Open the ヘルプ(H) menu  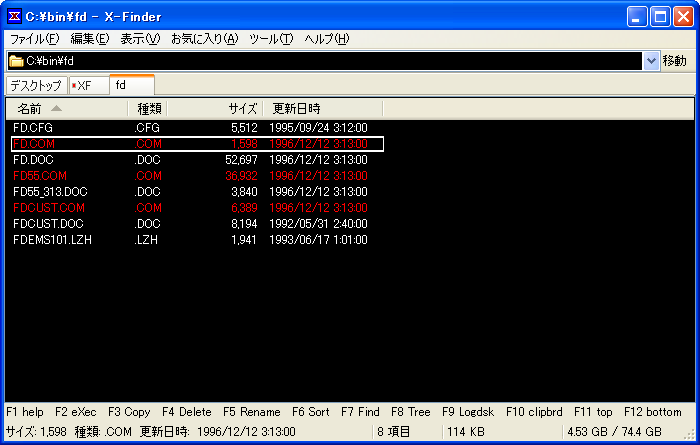pos(327,39)
